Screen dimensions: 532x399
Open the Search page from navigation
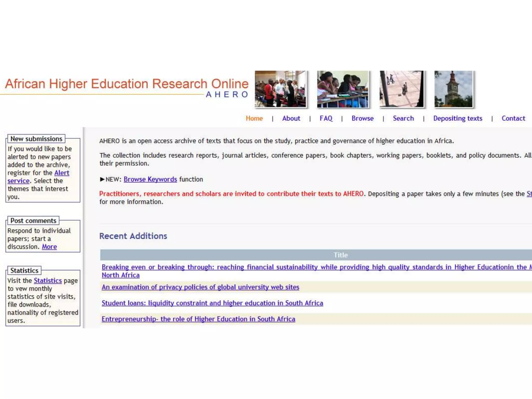(403, 118)
